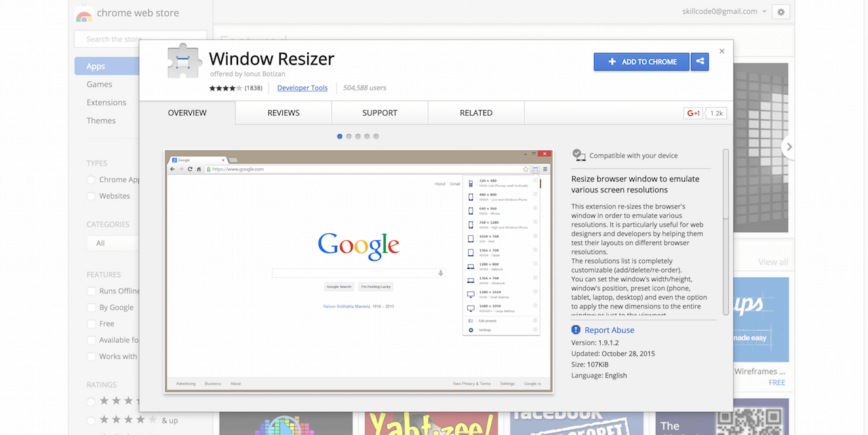Switch to the Overview tab
The image size is (868, 435).
187,113
